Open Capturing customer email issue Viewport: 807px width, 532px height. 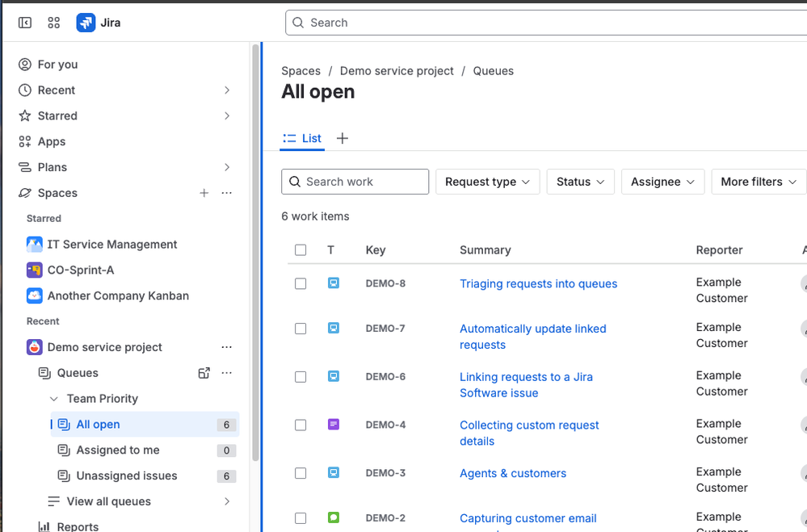pyautogui.click(x=528, y=518)
